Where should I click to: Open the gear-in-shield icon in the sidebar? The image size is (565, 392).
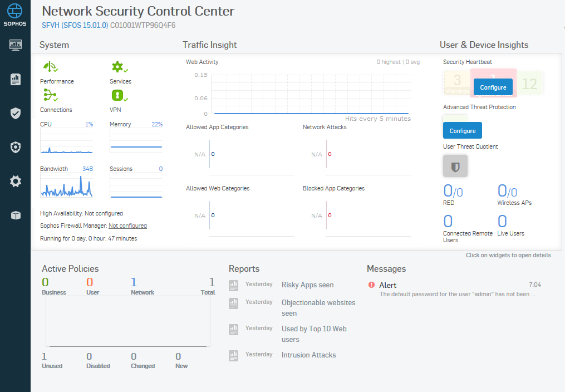16,147
